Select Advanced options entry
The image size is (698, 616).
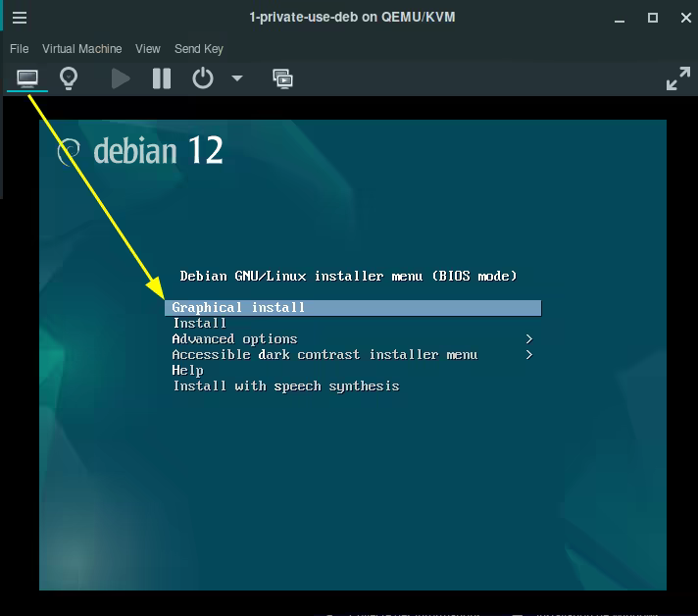tap(353, 339)
